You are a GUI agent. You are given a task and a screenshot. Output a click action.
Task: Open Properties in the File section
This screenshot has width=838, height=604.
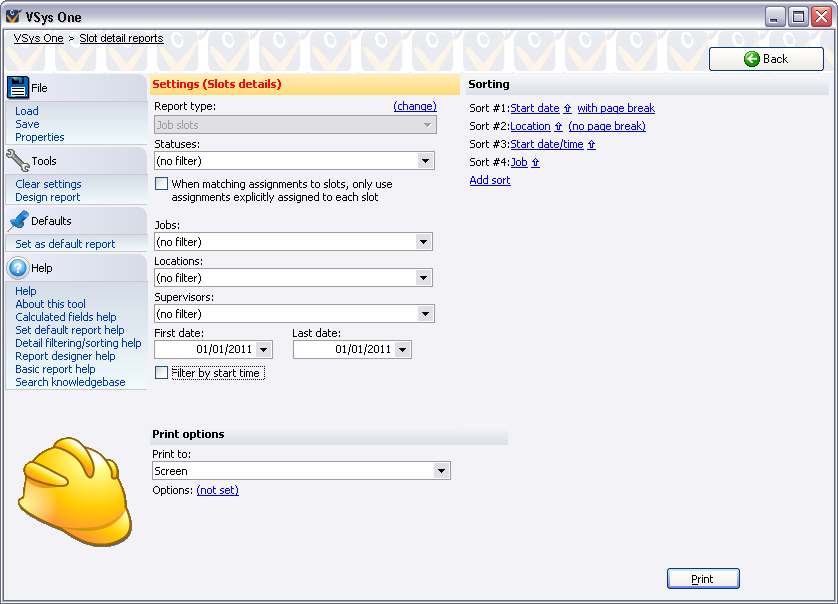pyautogui.click(x=40, y=137)
